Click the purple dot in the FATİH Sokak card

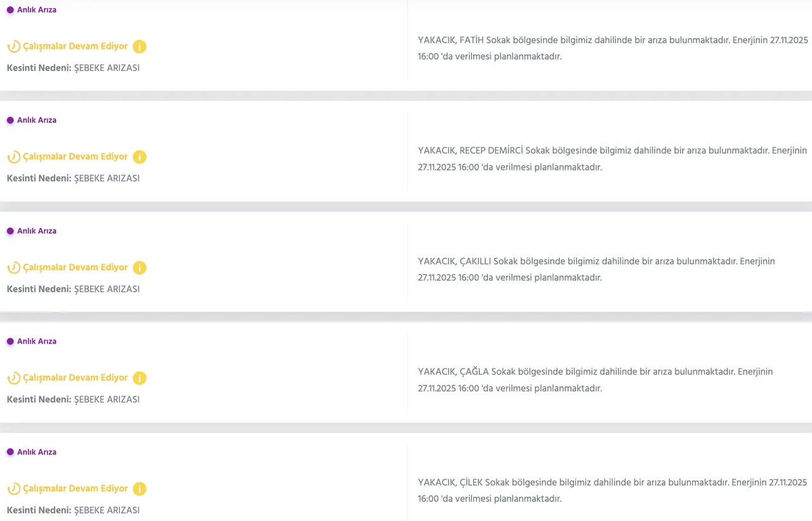click(x=10, y=10)
